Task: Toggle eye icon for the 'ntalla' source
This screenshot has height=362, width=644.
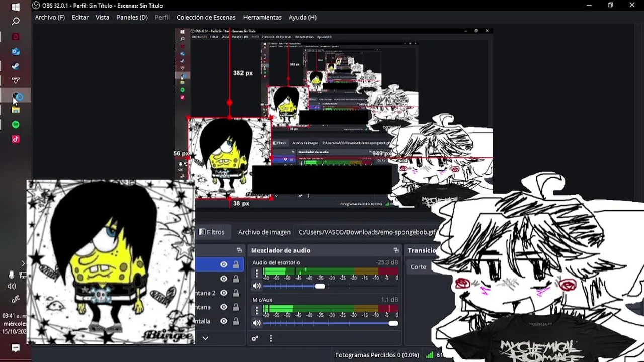Action: pyautogui.click(x=224, y=321)
